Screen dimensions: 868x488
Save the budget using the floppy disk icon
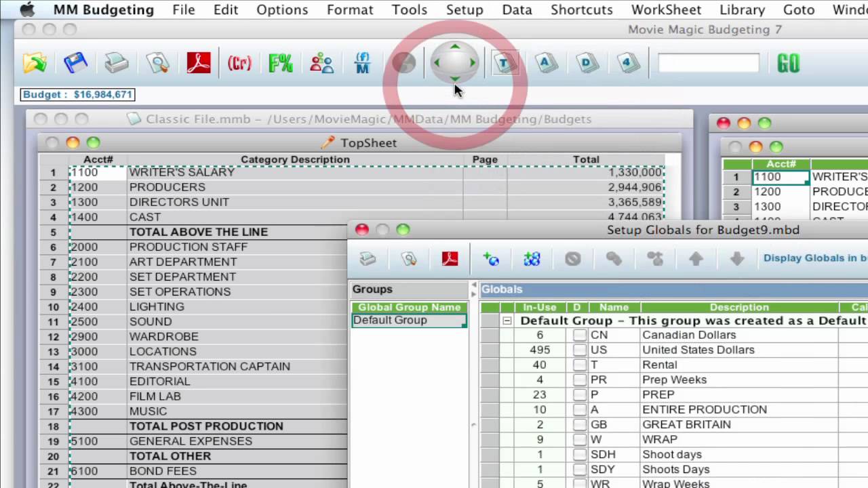pos(75,63)
